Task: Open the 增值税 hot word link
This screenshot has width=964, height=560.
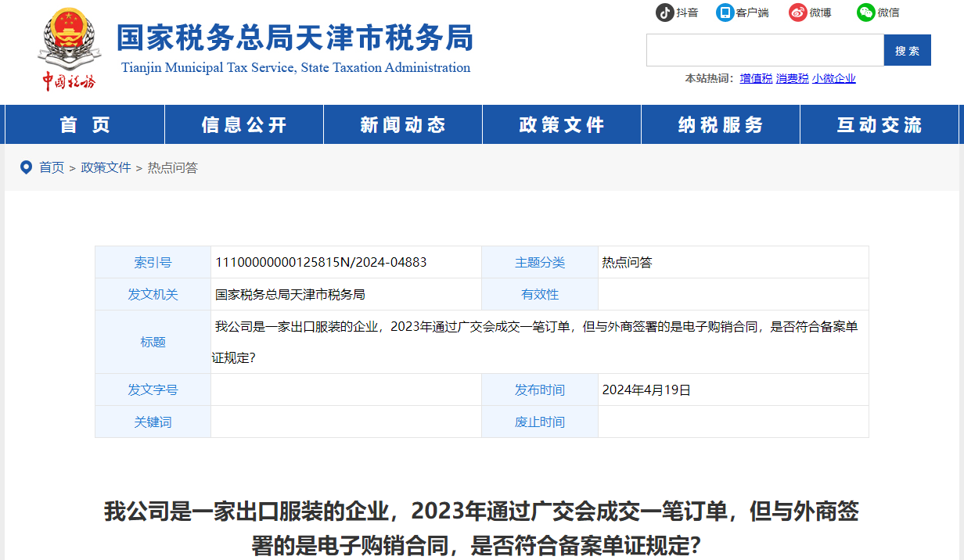Action: click(x=755, y=78)
